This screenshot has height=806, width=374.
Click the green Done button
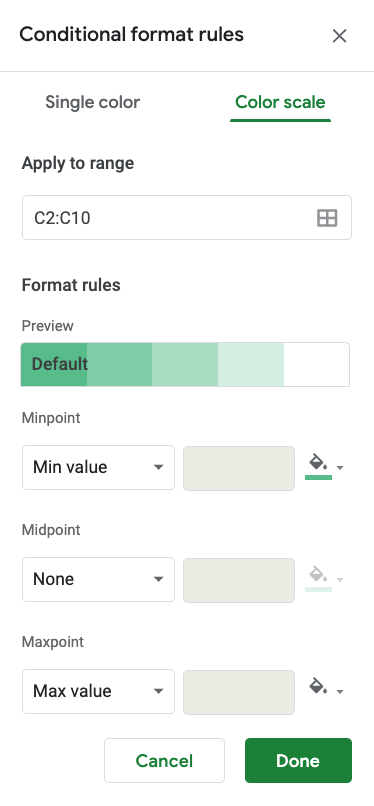pyautogui.click(x=298, y=761)
